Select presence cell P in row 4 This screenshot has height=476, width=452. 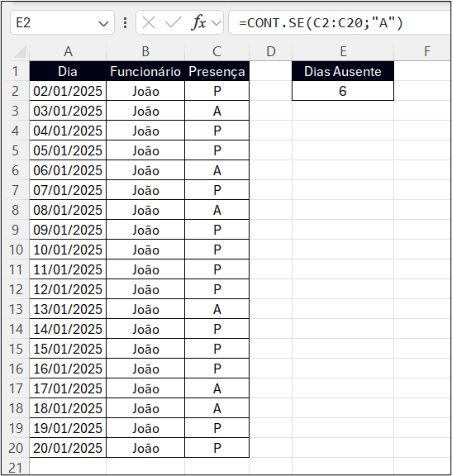click(x=216, y=131)
